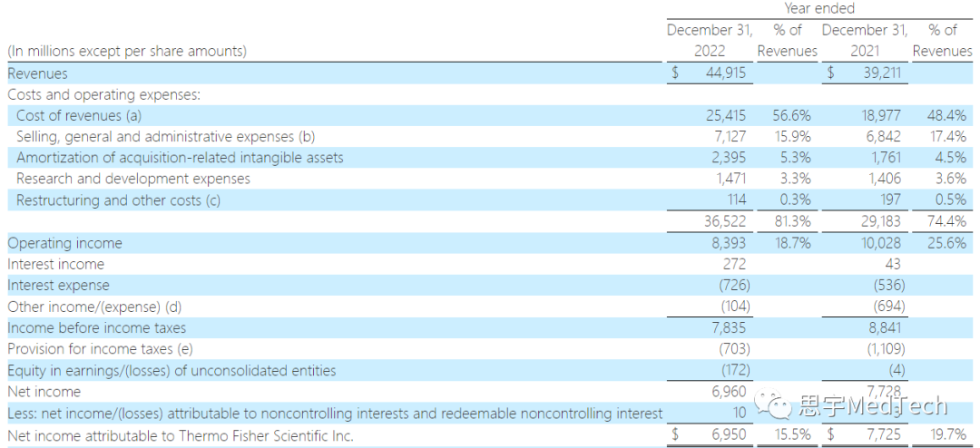
Task: Click the 2022 revenues value 44,915
Action: click(x=725, y=73)
